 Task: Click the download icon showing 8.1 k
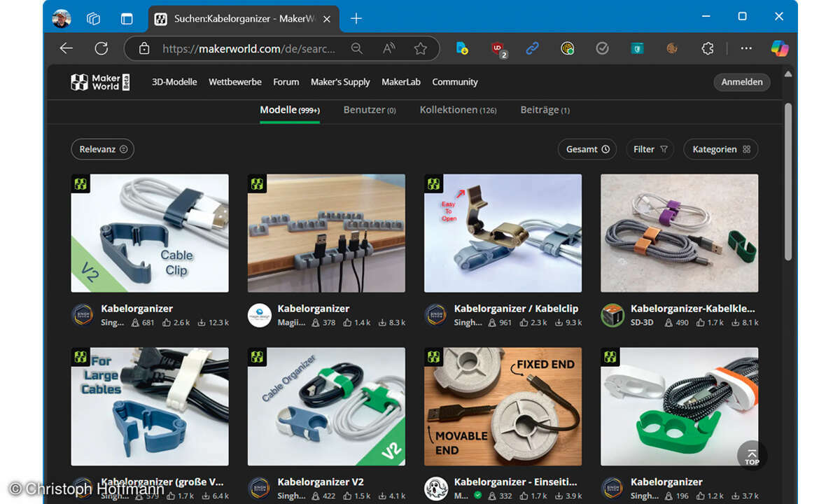click(x=735, y=323)
